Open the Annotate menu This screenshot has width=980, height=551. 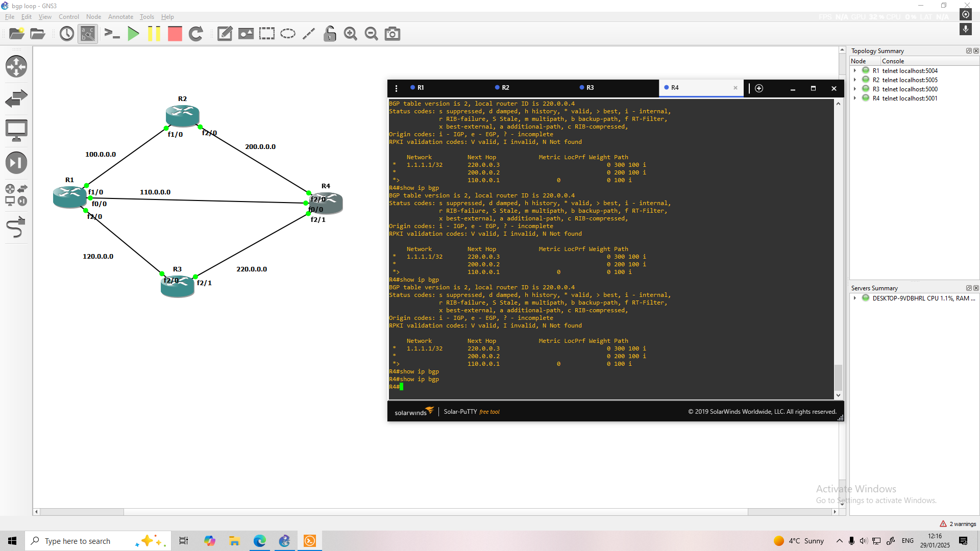coord(120,16)
